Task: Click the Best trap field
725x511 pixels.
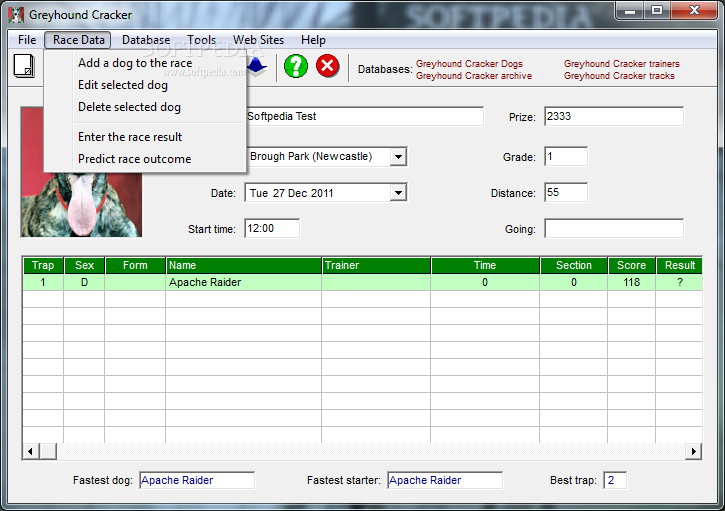Action: tap(615, 480)
